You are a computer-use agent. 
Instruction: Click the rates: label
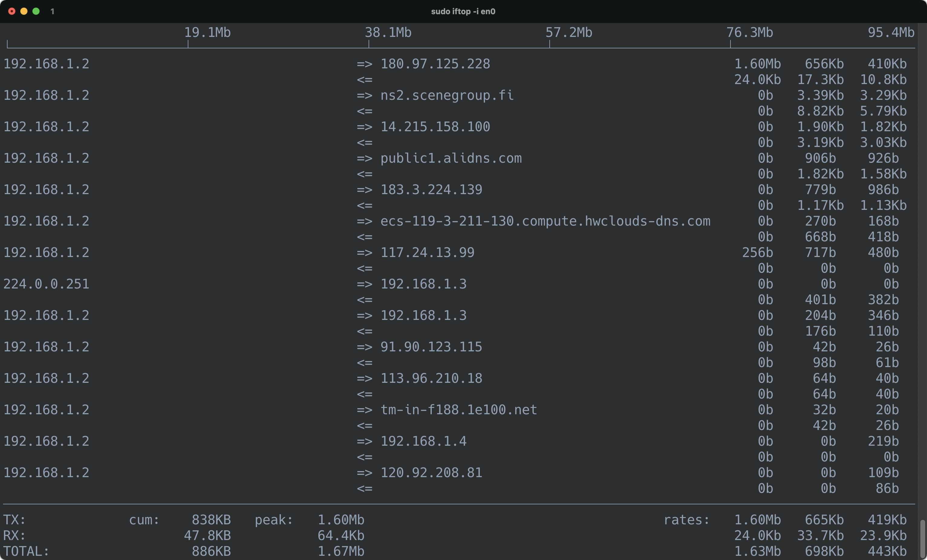(687, 520)
